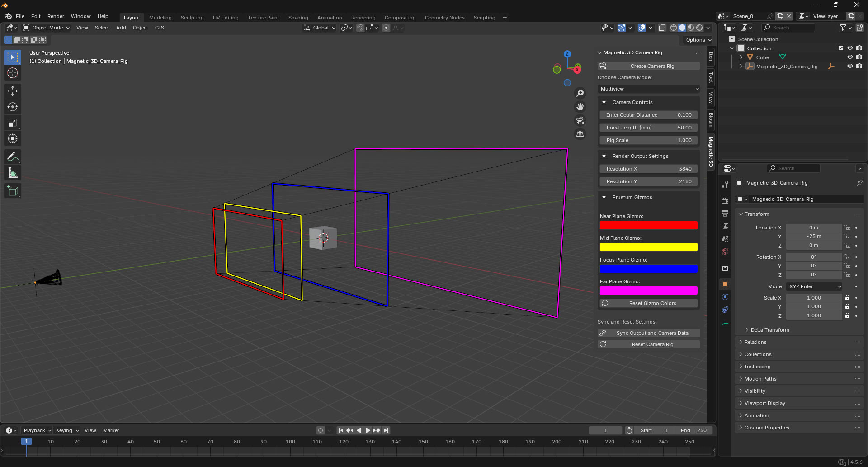Click the End frame 250 field
This screenshot has height=467, width=868.
pos(693,430)
